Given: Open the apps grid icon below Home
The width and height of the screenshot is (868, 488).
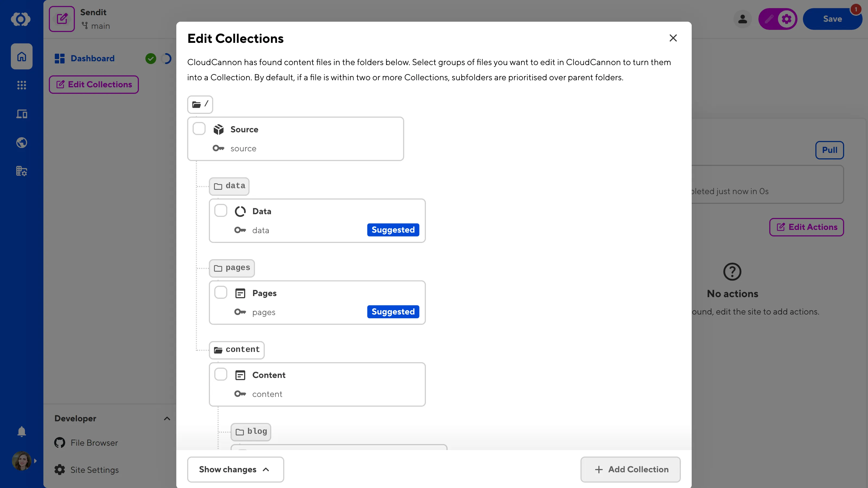Looking at the screenshot, I should click(x=22, y=85).
